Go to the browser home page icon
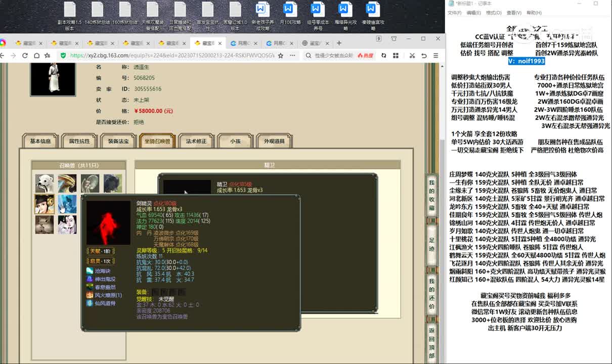This screenshot has width=612, height=364. [x=36, y=55]
